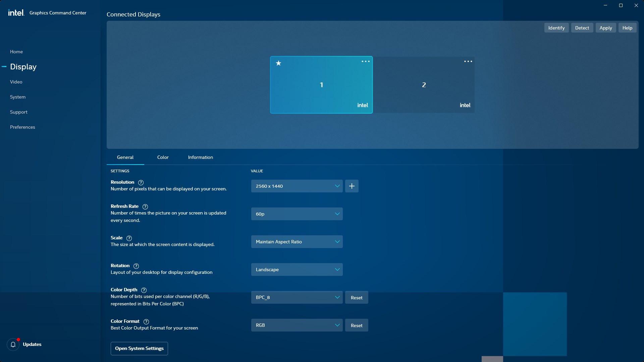Image resolution: width=644 pixels, height=362 pixels.
Task: Open the Rotation dropdown showing Landscape
Action: [x=297, y=269]
